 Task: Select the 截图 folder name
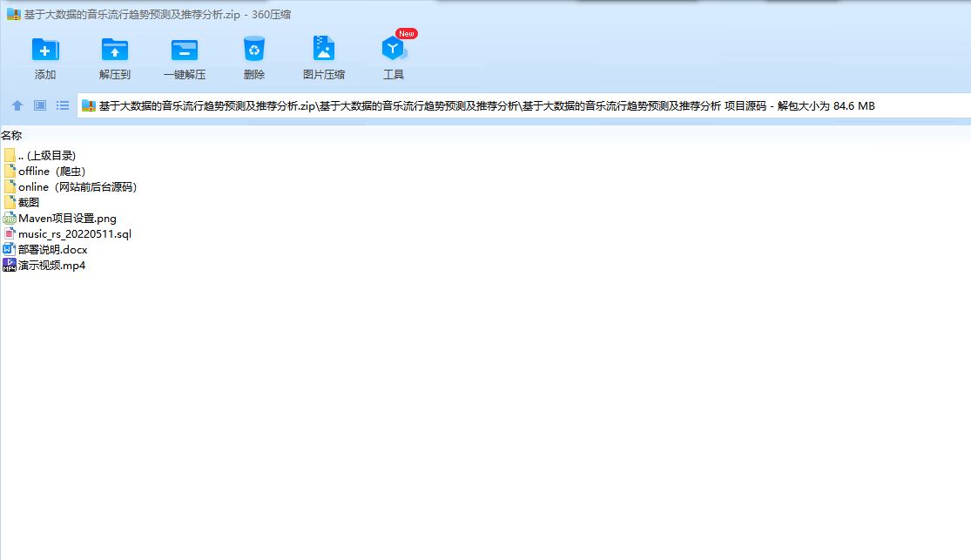point(29,203)
